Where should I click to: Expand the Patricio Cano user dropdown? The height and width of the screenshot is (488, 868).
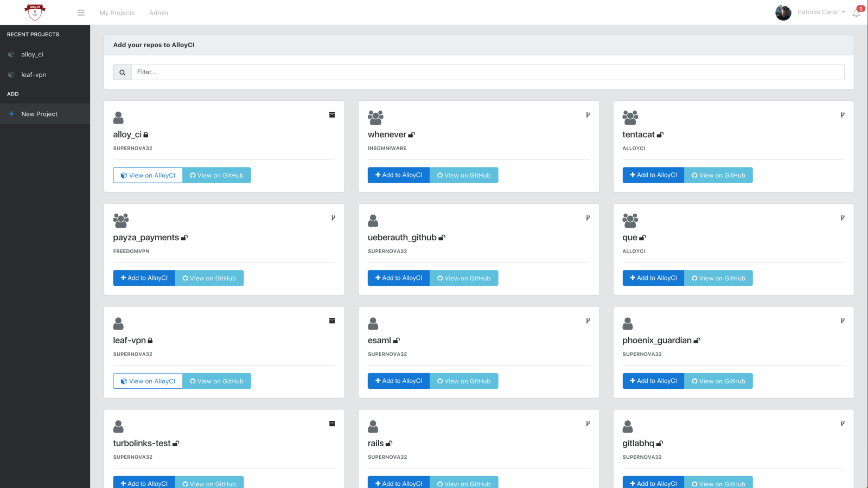pos(821,12)
